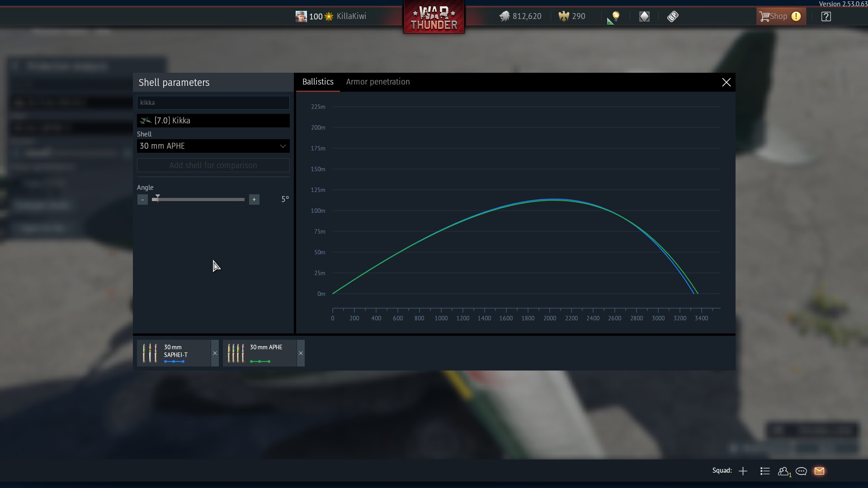Open the help question mark icon

point(826,17)
